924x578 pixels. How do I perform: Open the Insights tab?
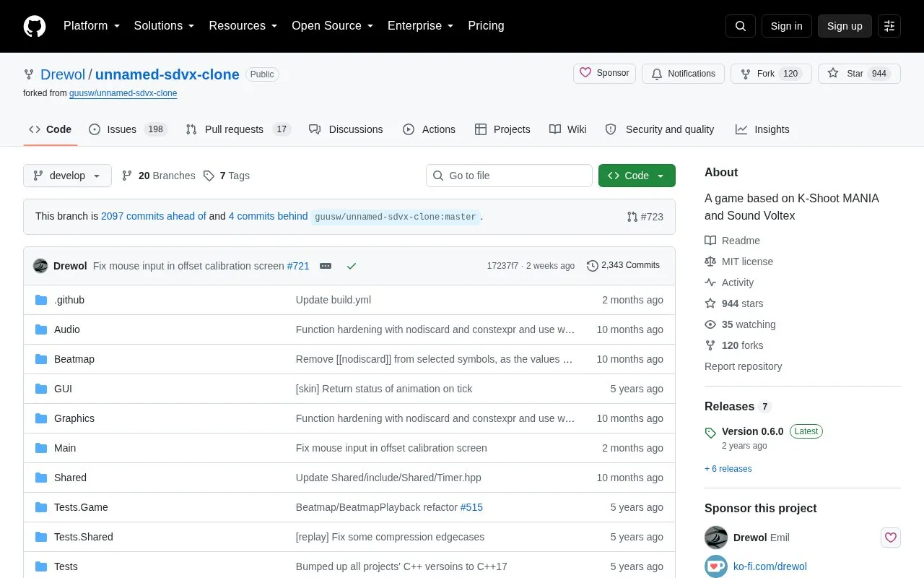pos(762,129)
